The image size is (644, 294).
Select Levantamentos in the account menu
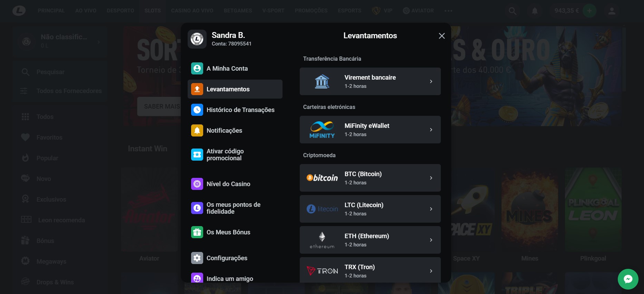[x=235, y=89]
